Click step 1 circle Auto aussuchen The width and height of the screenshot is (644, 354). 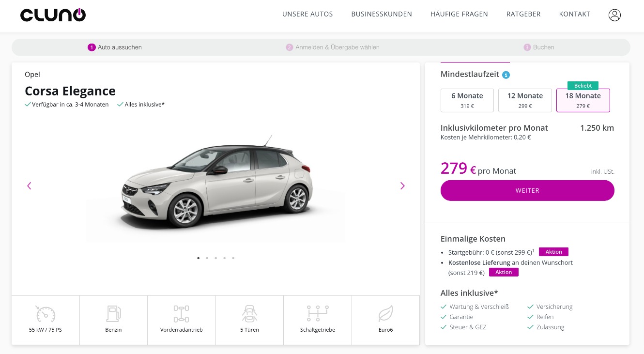(92, 47)
